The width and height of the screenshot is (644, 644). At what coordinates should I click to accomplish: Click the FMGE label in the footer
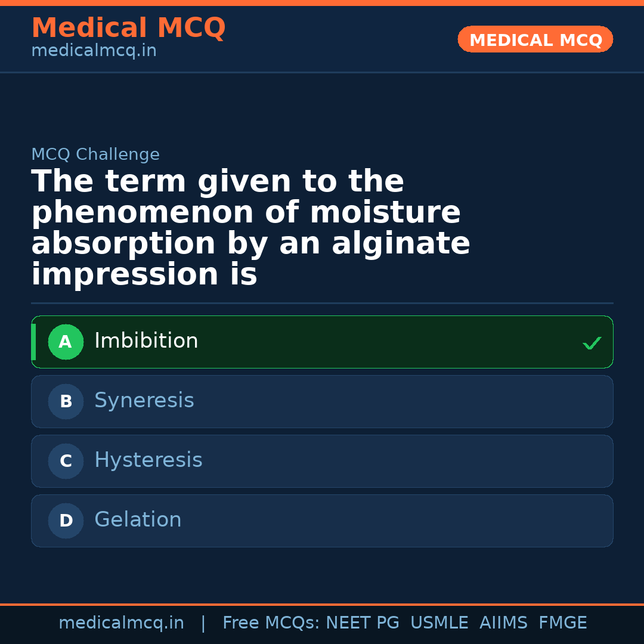562,622
